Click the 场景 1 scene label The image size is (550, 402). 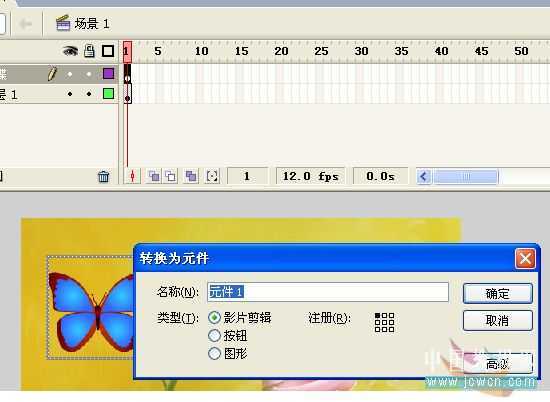(92, 24)
